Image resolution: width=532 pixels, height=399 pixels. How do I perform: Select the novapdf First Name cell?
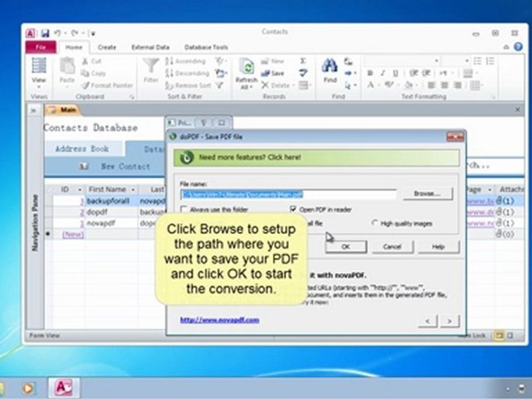[111, 223]
